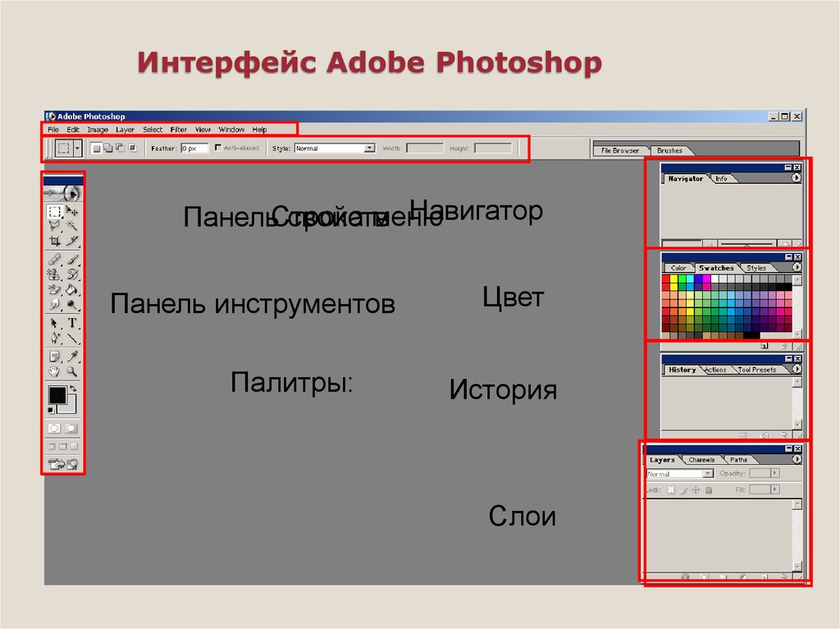Switch to the Channels tab
Image resolution: width=840 pixels, height=629 pixels.
[701, 460]
